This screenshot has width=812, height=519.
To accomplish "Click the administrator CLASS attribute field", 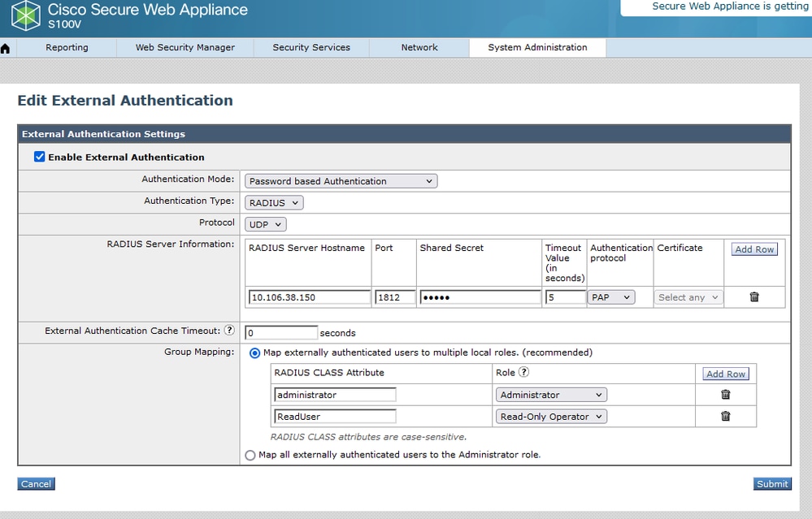I will (335, 395).
